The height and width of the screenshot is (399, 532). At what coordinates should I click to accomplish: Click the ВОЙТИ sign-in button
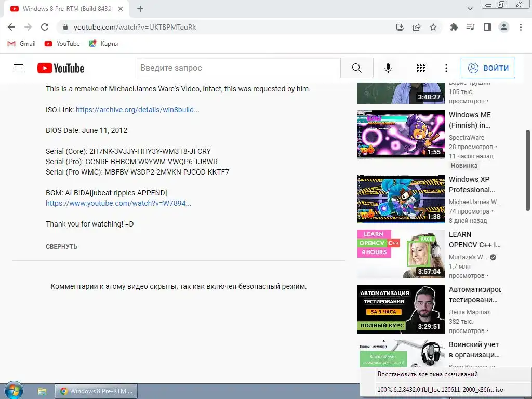pos(488,68)
